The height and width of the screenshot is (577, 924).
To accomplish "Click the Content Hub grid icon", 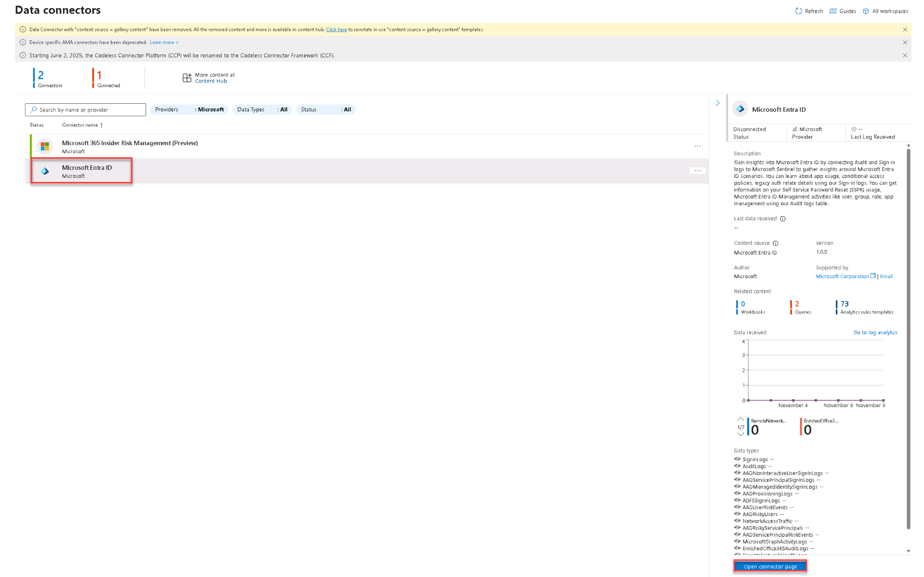I will [187, 78].
